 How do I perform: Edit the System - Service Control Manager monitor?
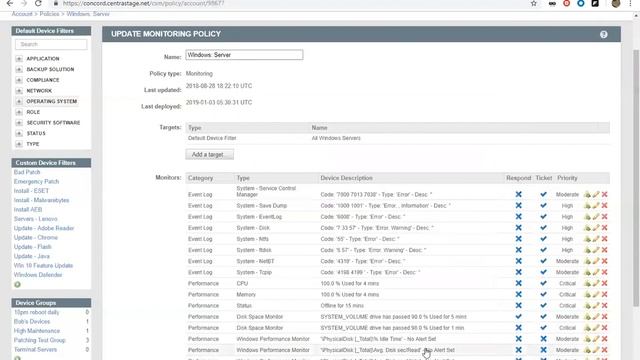596,194
